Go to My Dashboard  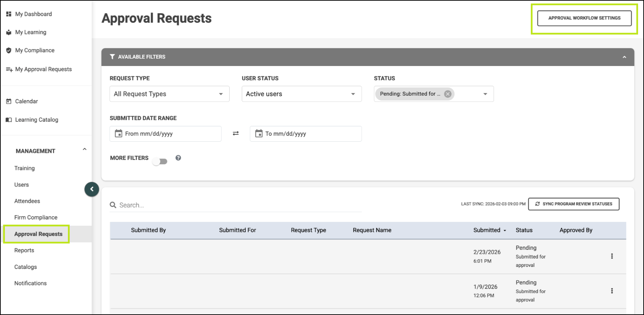(33, 14)
